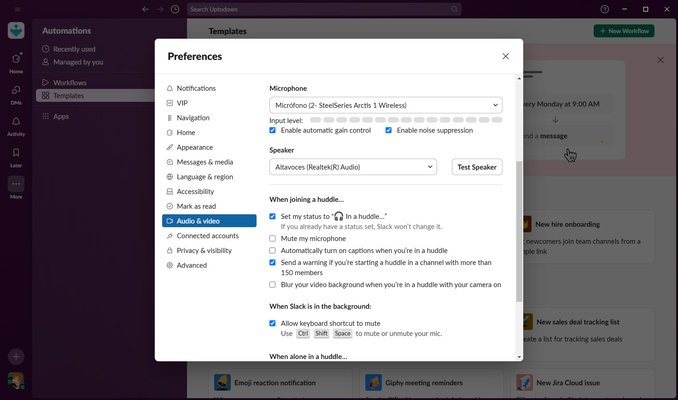Open VIP preferences

[209, 103]
